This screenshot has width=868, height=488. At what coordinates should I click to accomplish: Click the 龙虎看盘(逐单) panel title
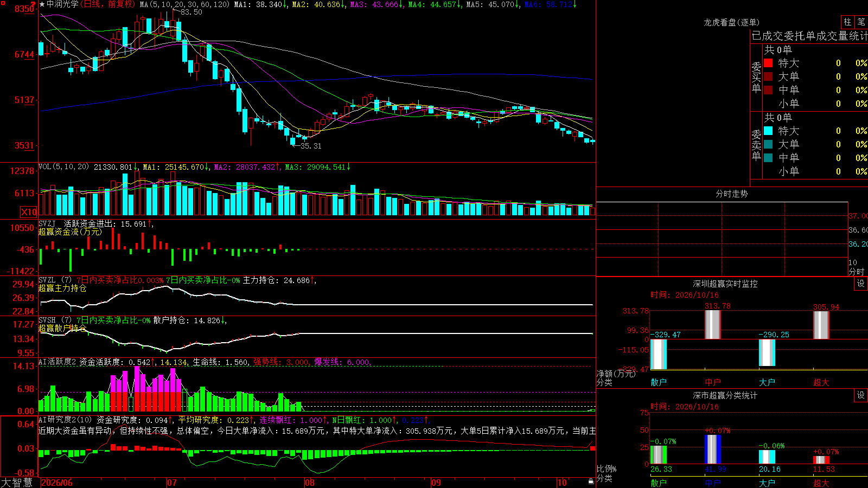[x=731, y=22]
